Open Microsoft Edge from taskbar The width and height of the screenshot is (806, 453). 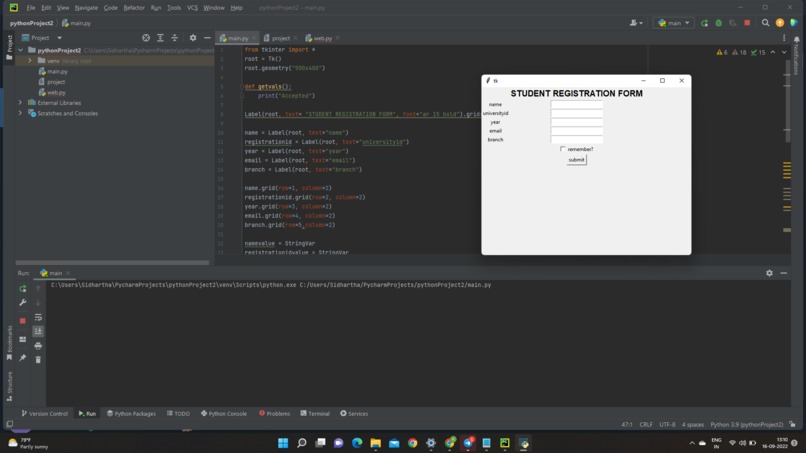click(x=357, y=443)
